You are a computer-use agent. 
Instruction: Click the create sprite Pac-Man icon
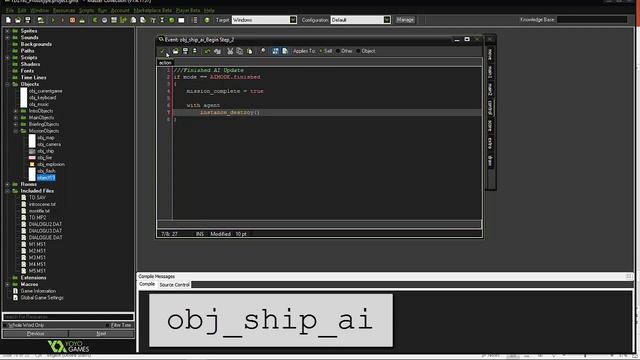[95, 20]
